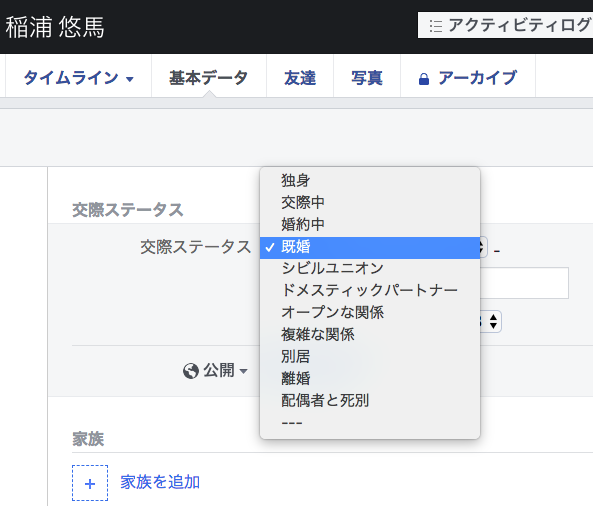This screenshot has width=593, height=506.
Task: Click the 交際ステータス field label
Action: pyautogui.click(x=196, y=247)
